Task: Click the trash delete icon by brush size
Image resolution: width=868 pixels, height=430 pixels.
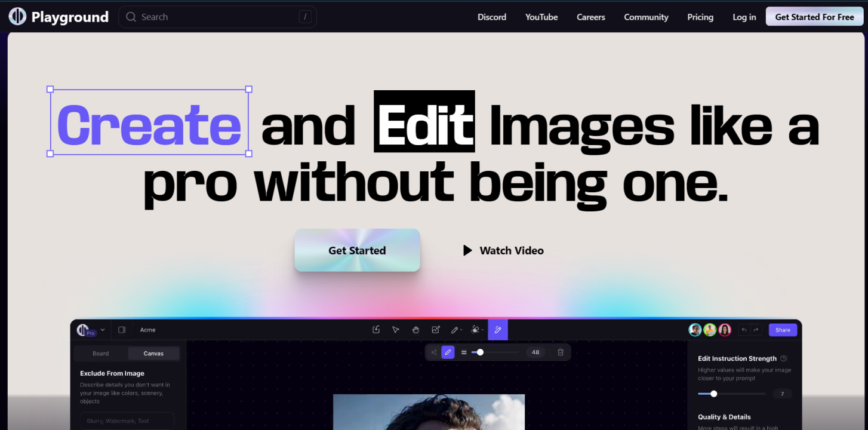Action: tap(561, 352)
